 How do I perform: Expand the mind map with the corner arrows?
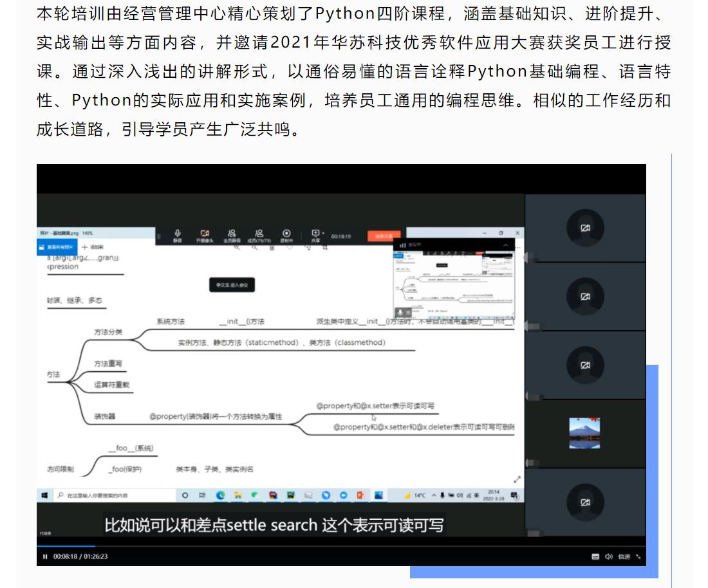(x=517, y=478)
